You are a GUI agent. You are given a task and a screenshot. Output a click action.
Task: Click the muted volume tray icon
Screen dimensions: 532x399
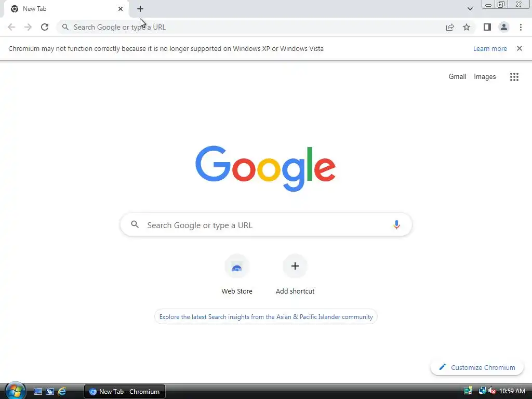pos(492,391)
